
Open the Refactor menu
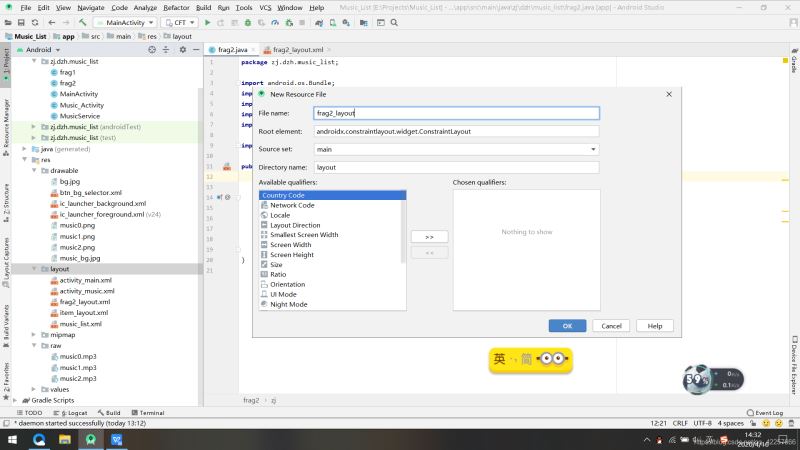click(176, 7)
